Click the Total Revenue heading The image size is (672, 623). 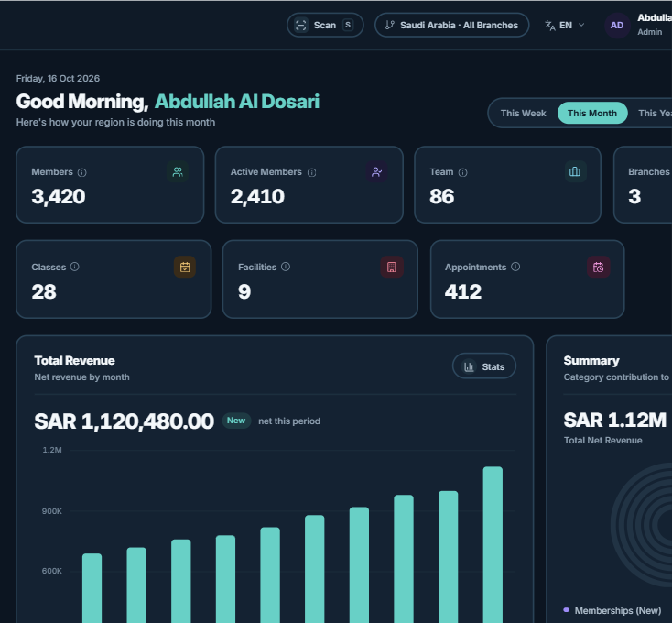point(74,361)
